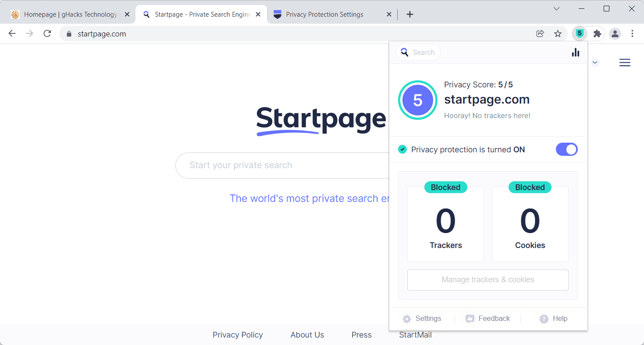Click the privacy score 5 badge
644x345 pixels.
[417, 100]
